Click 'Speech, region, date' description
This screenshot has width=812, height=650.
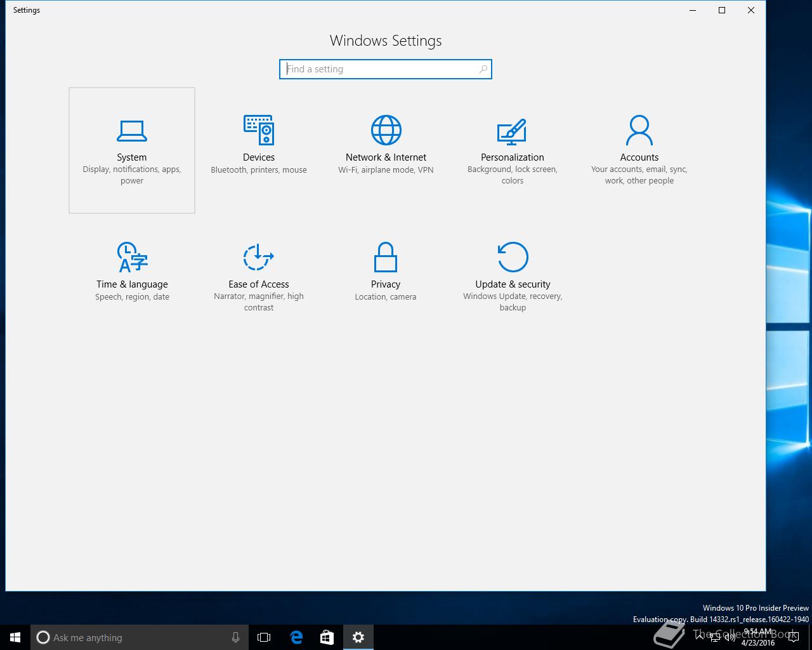point(132,297)
